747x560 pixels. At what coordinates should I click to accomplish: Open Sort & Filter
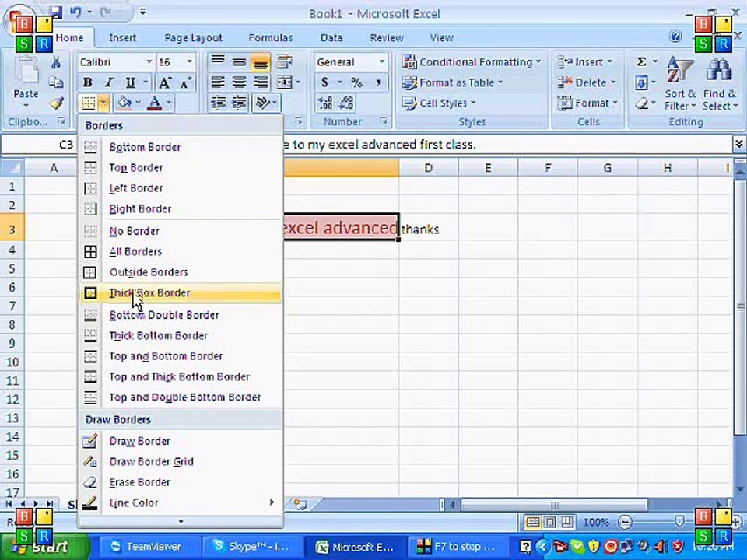680,83
